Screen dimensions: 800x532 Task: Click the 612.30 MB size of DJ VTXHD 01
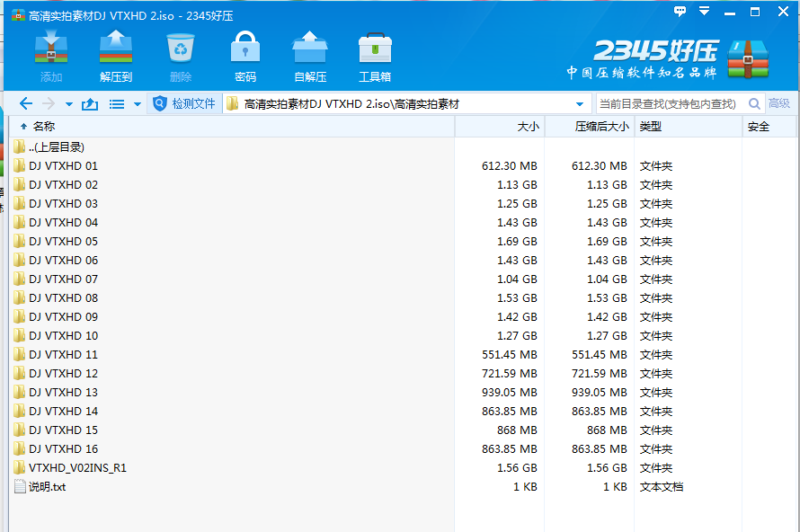coord(509,165)
